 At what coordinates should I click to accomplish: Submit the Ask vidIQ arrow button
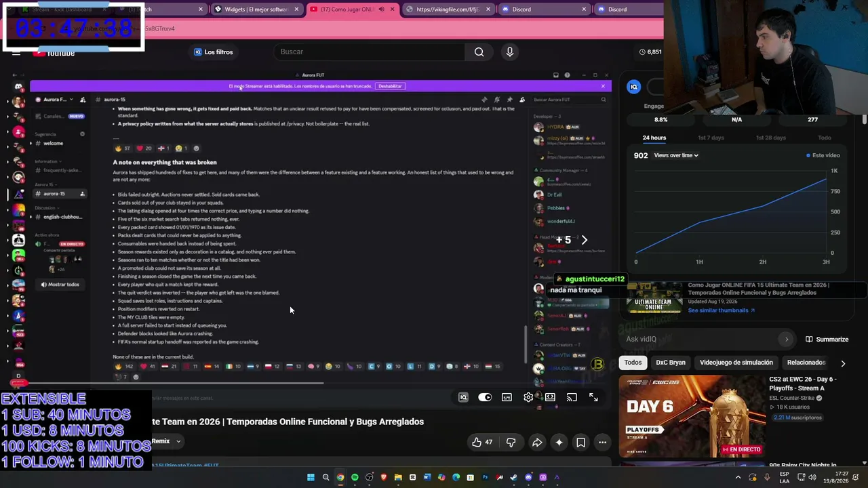(x=787, y=339)
